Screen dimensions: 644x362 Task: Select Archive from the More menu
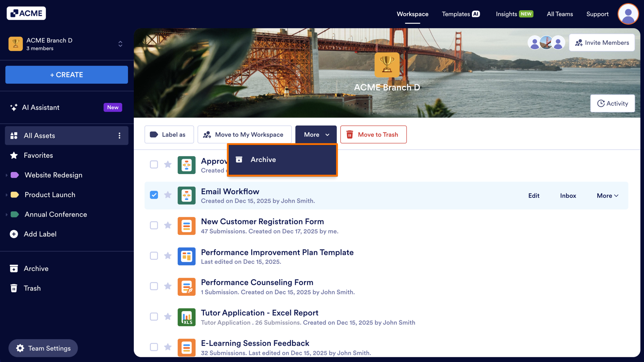[x=263, y=159]
